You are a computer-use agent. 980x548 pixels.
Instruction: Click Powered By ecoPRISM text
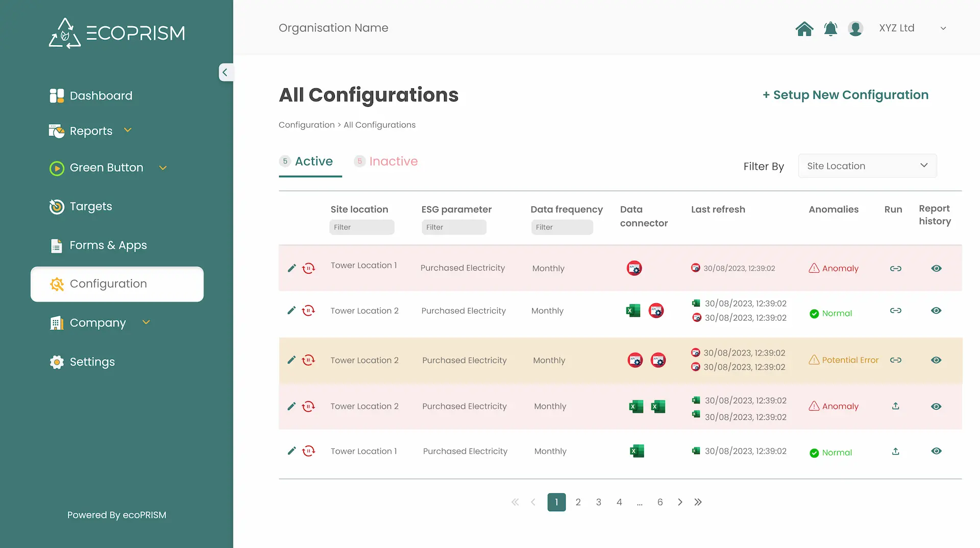click(117, 515)
